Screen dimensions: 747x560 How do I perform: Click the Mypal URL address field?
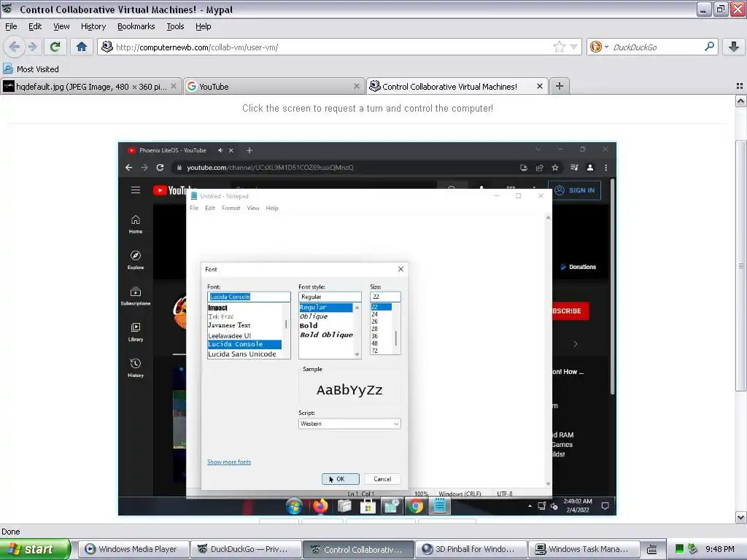[333, 47]
